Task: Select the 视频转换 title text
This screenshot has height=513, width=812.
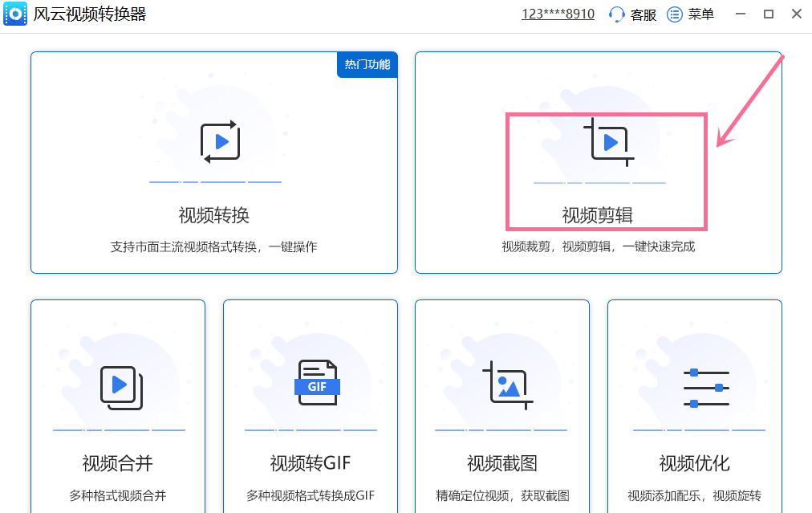Action: pos(214,215)
